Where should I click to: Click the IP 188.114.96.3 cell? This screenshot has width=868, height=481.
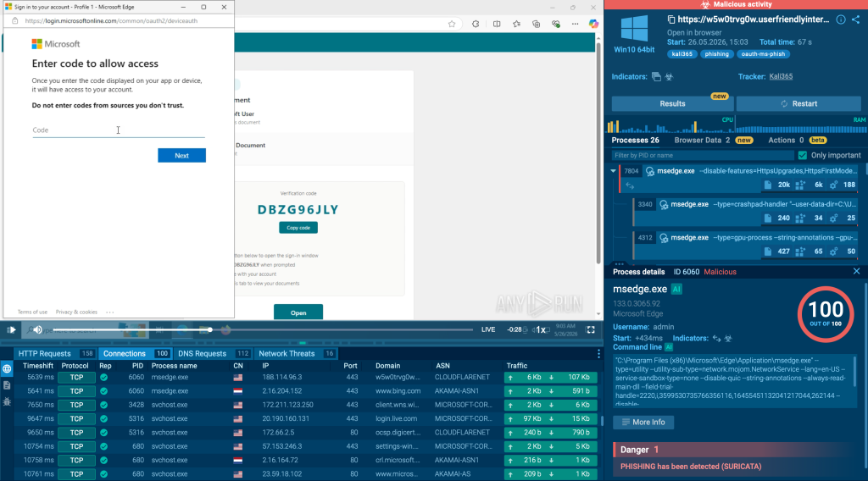point(281,377)
